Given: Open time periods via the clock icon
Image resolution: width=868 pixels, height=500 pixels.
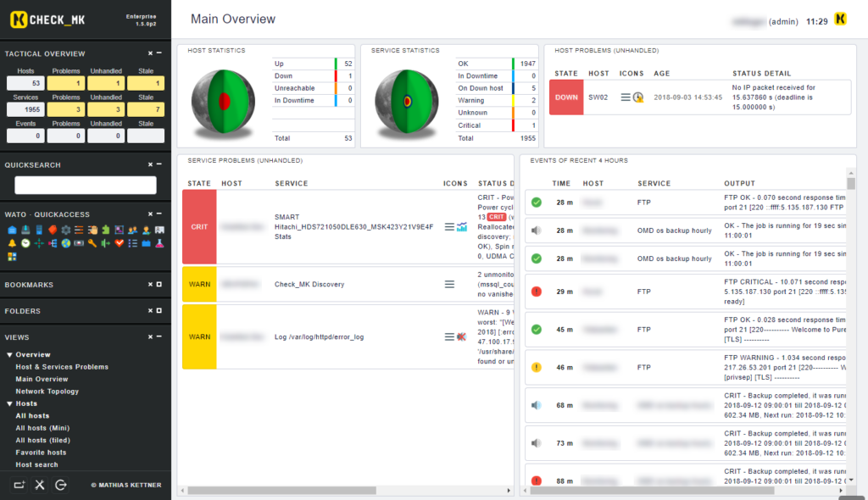Looking at the screenshot, I should 25,243.
